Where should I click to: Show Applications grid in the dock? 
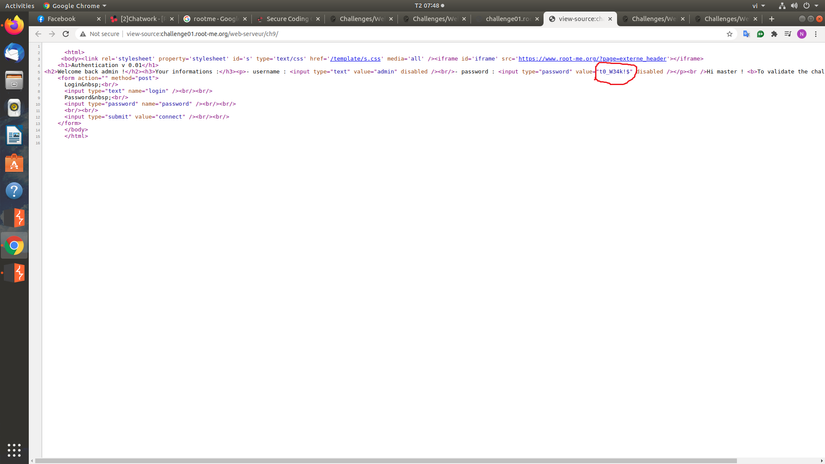(x=14, y=450)
